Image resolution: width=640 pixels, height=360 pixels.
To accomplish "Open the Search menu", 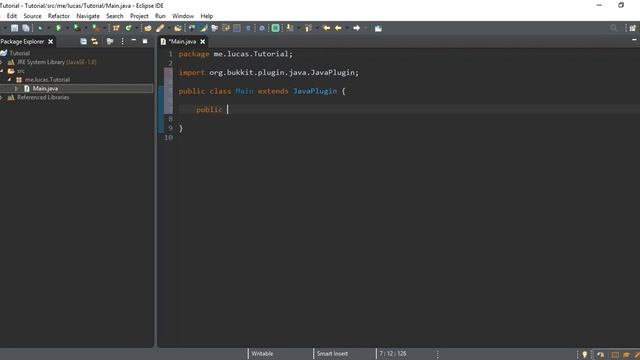I will pyautogui.click(x=115, y=16).
